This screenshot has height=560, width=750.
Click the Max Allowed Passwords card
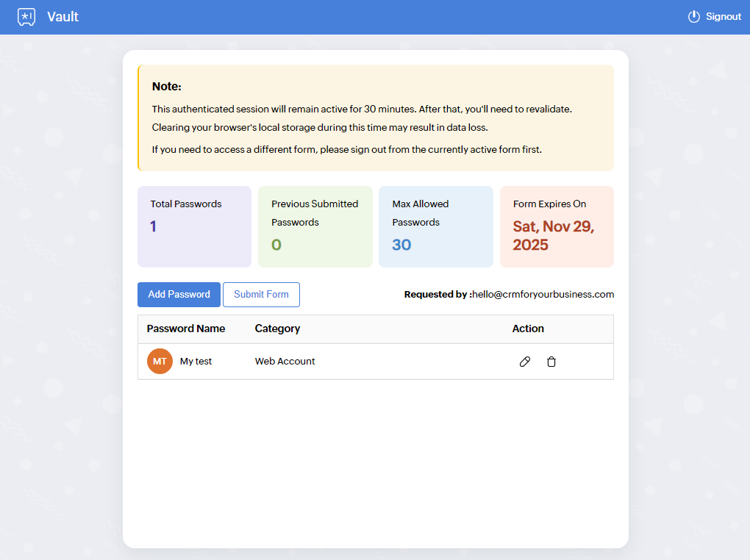click(x=435, y=226)
